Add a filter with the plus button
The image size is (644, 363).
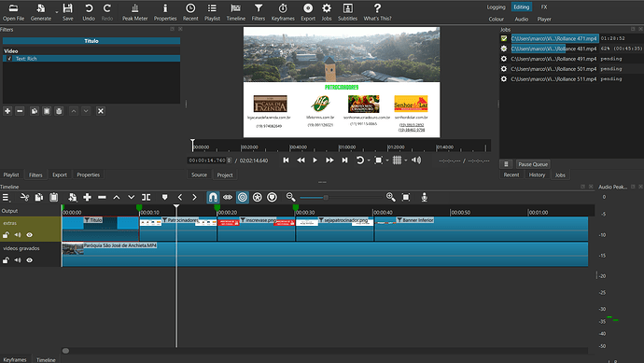[x=7, y=111]
